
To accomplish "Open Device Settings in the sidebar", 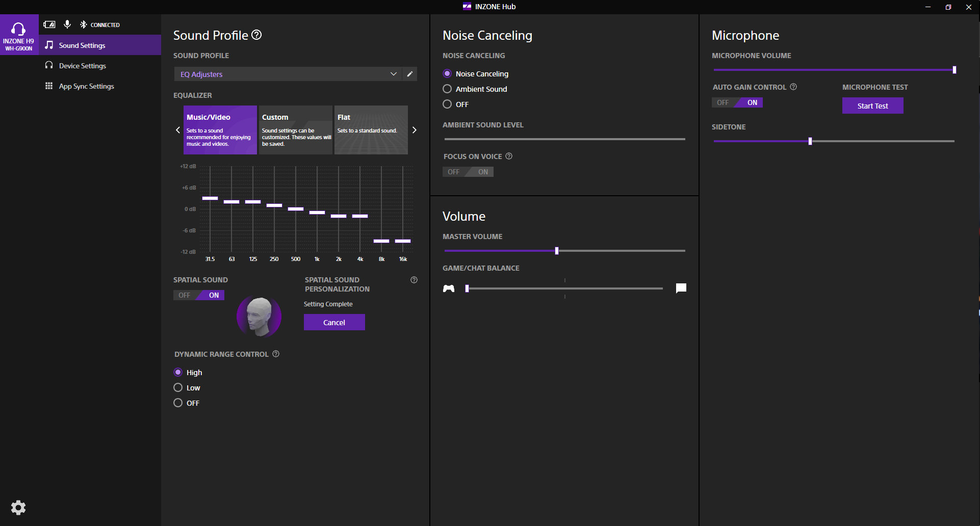I will tap(82, 66).
